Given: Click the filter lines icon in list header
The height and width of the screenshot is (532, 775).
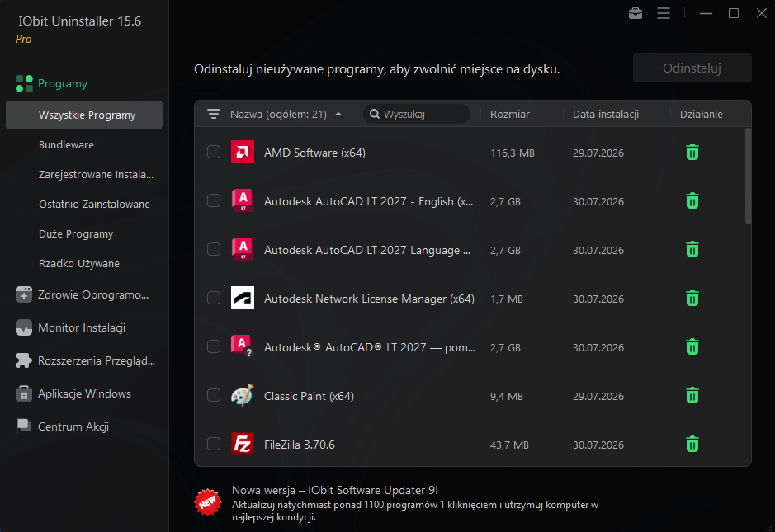Looking at the screenshot, I should tap(214, 114).
